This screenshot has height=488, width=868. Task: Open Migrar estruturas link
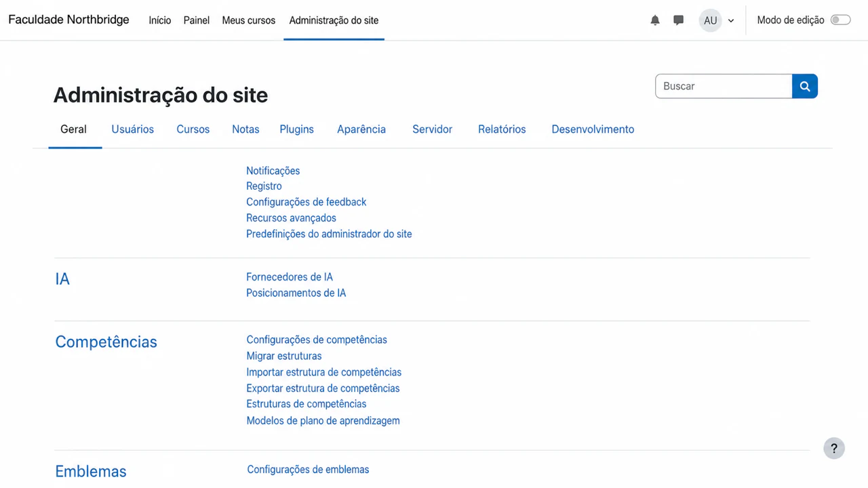click(284, 357)
